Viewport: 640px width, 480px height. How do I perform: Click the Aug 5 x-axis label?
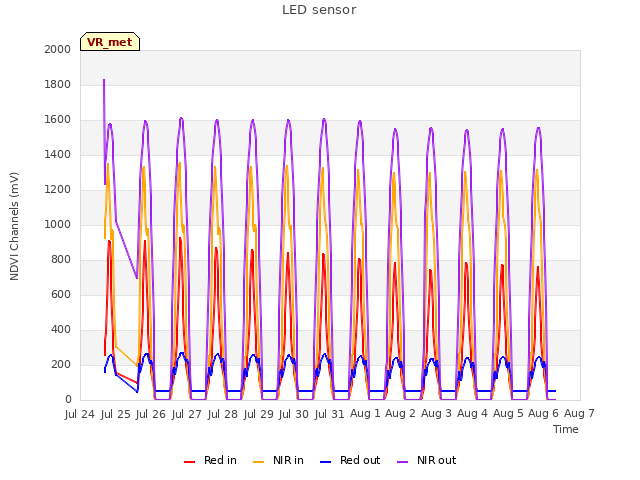(508, 413)
